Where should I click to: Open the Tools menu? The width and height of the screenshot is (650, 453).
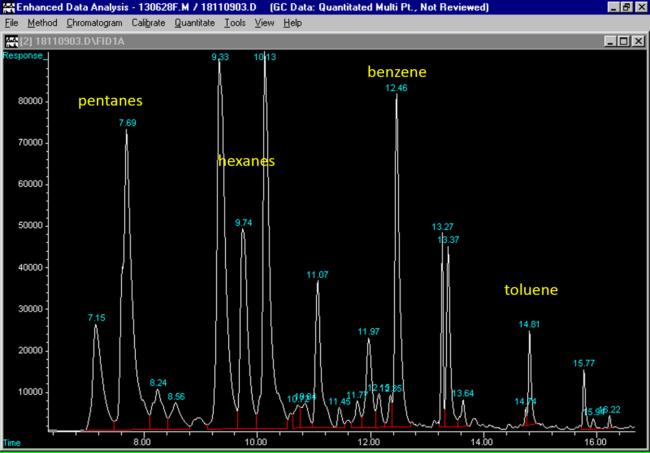pos(235,22)
